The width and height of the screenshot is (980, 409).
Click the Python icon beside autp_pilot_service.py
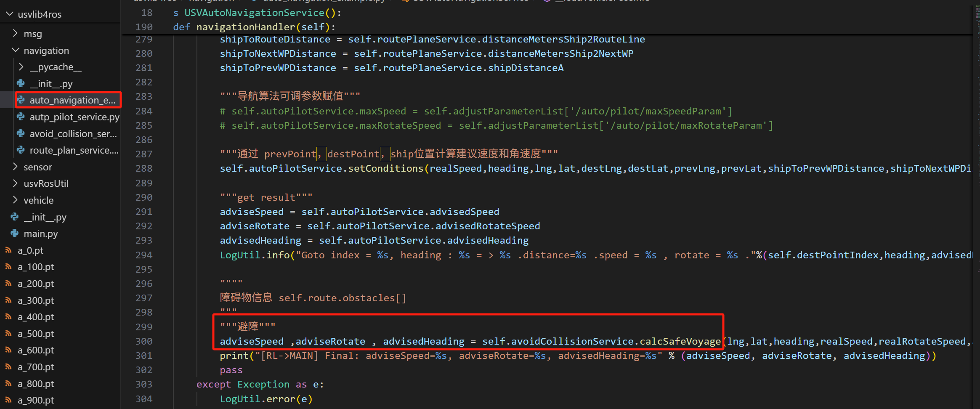pos(21,117)
